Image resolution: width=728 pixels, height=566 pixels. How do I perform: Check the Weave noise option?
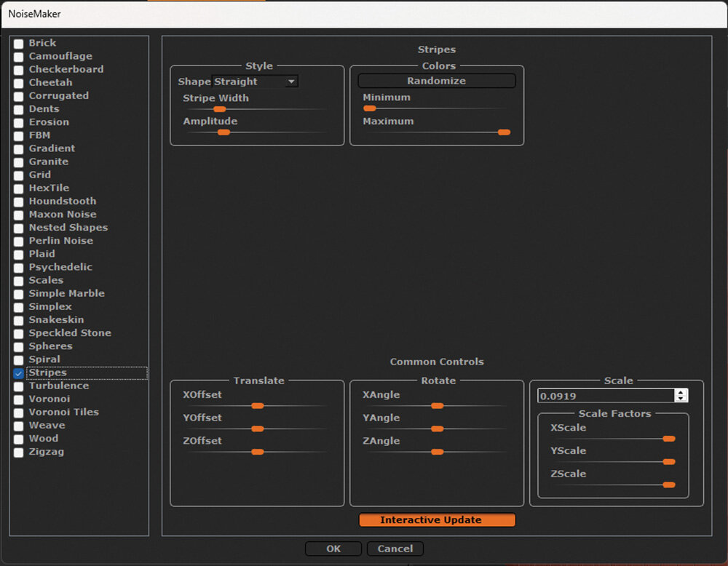(19, 426)
